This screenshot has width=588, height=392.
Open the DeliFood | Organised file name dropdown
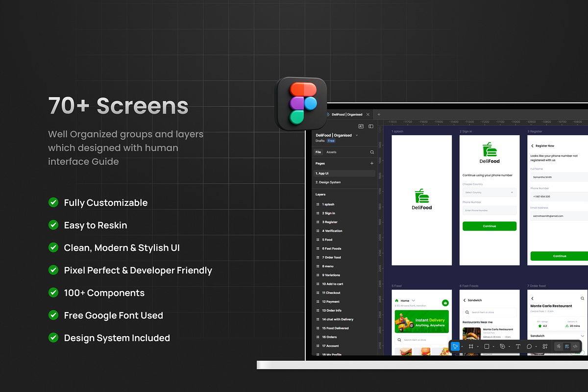pos(357,135)
